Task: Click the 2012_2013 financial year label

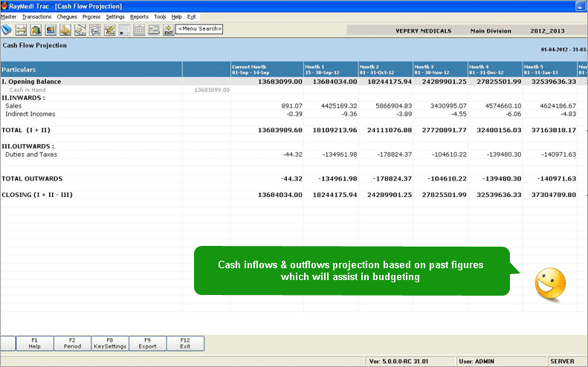Action: click(548, 30)
